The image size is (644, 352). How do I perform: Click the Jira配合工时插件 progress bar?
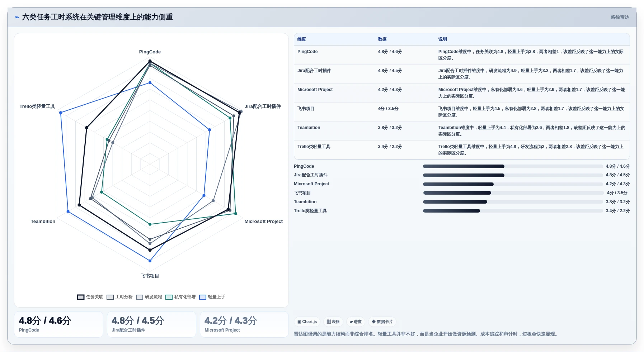pos(513,175)
